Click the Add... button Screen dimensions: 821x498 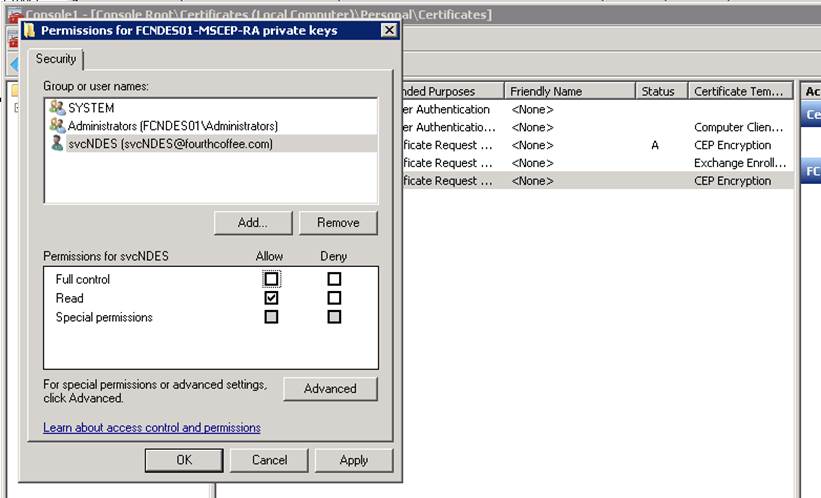point(252,223)
